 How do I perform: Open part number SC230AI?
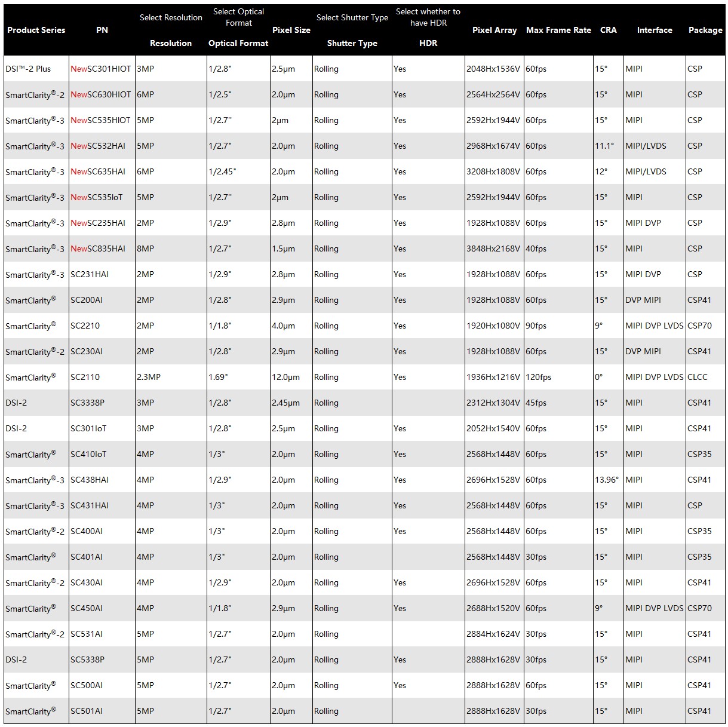coord(87,351)
